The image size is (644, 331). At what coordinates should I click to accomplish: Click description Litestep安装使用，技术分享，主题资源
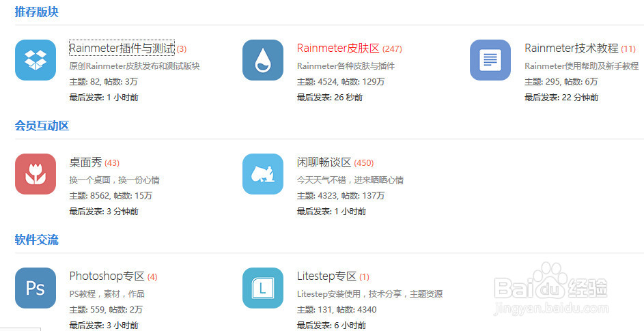pos(369,294)
